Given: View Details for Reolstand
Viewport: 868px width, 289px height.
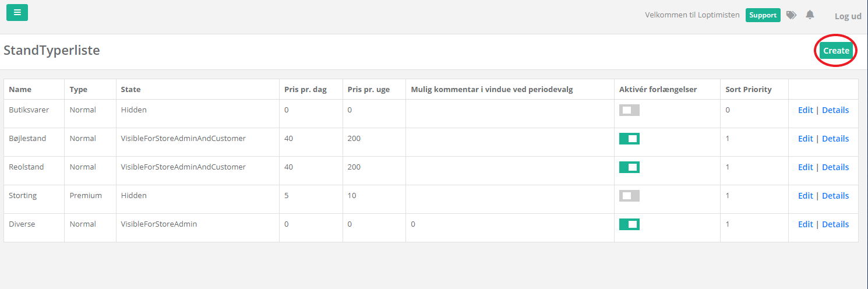Looking at the screenshot, I should 835,167.
